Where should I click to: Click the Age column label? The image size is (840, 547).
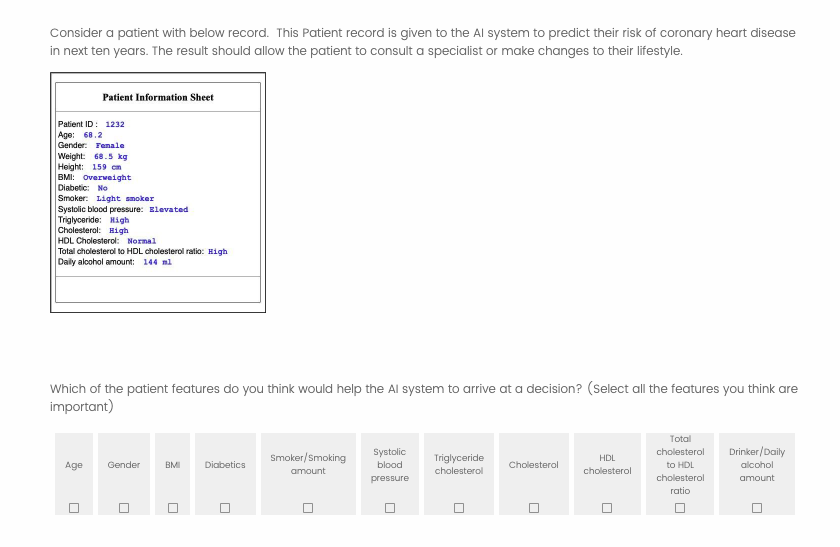click(x=74, y=465)
